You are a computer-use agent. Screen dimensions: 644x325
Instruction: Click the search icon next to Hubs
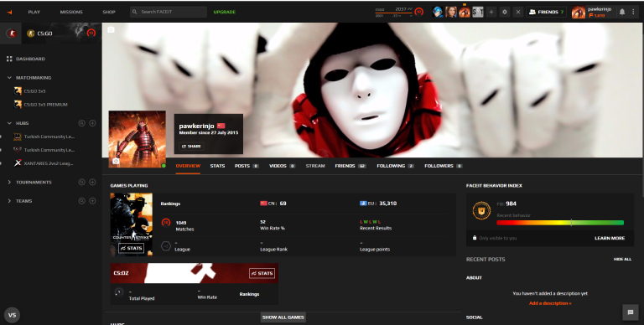click(81, 123)
